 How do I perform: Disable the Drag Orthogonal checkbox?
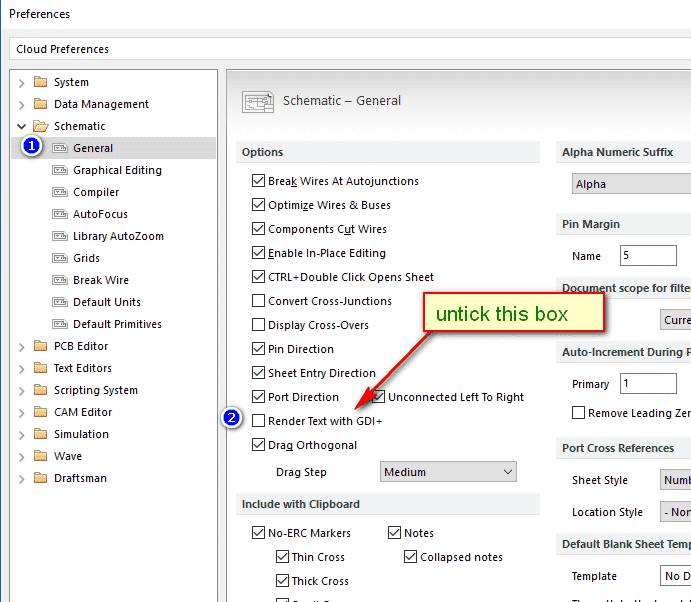pyautogui.click(x=259, y=445)
